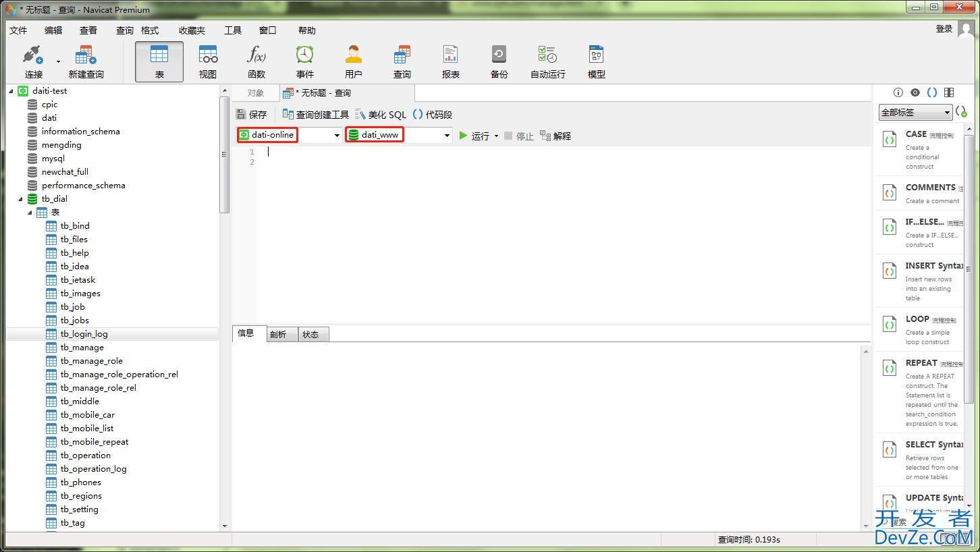Image resolution: width=980 pixels, height=552 pixels.
Task: Click the COMMENTS snippet icon
Action: pyautogui.click(x=890, y=194)
